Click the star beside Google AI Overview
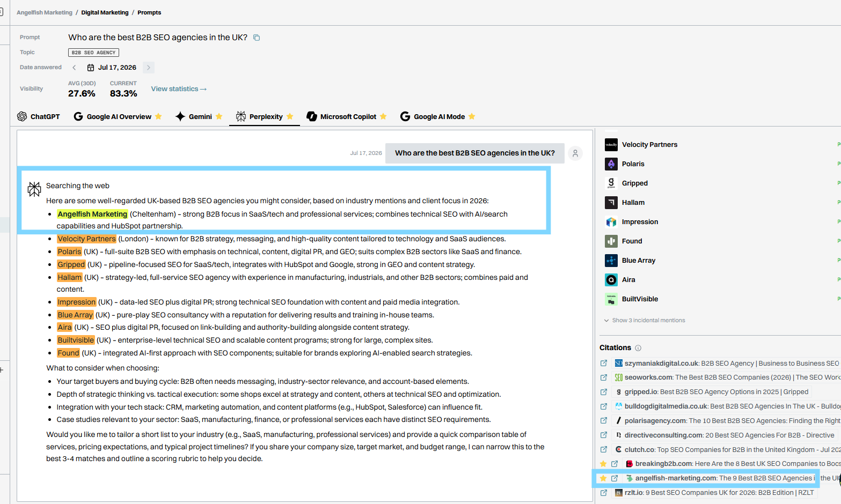Image resolution: width=841 pixels, height=504 pixels. pos(158,116)
